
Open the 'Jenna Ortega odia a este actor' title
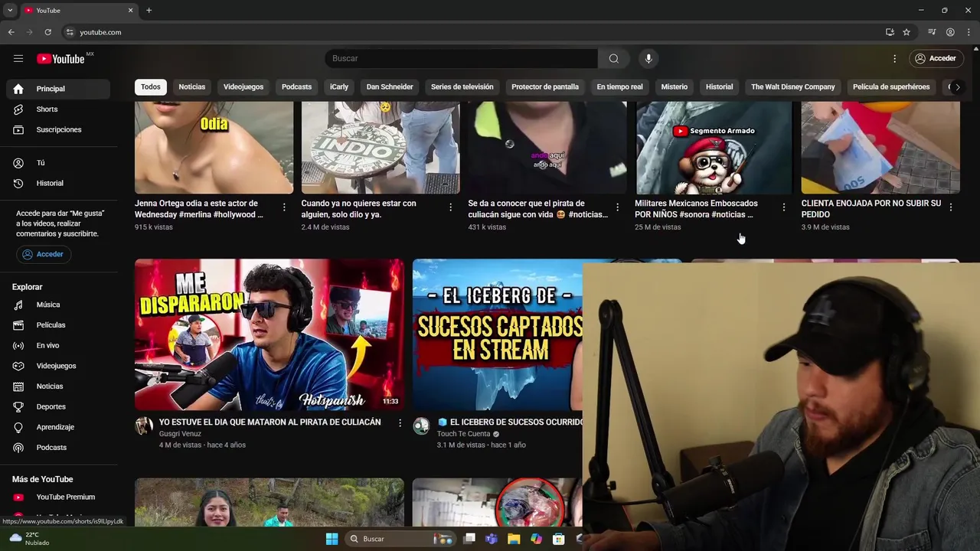(x=199, y=209)
